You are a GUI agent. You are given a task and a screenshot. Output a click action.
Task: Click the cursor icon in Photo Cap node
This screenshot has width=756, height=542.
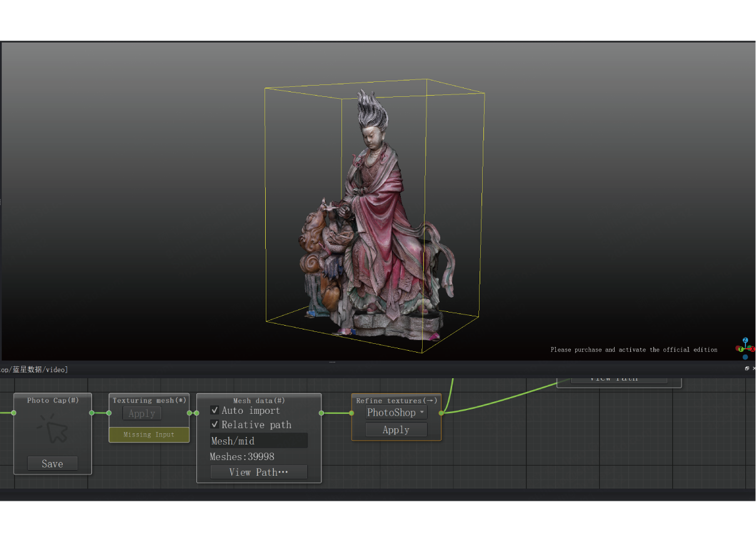point(53,429)
